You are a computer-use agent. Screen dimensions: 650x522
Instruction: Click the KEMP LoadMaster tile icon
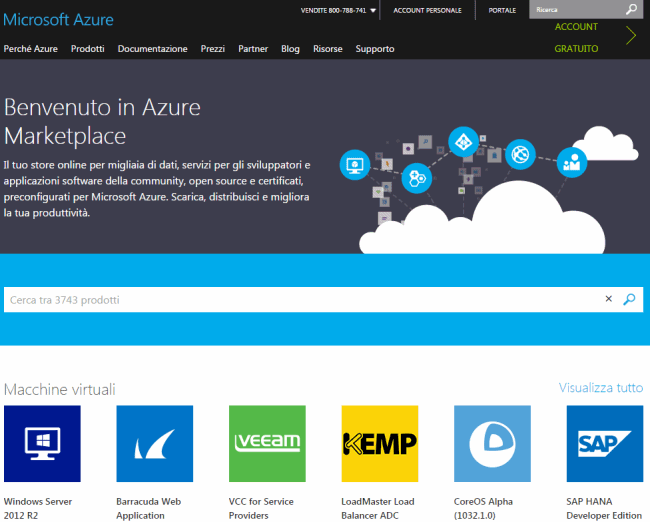[380, 444]
